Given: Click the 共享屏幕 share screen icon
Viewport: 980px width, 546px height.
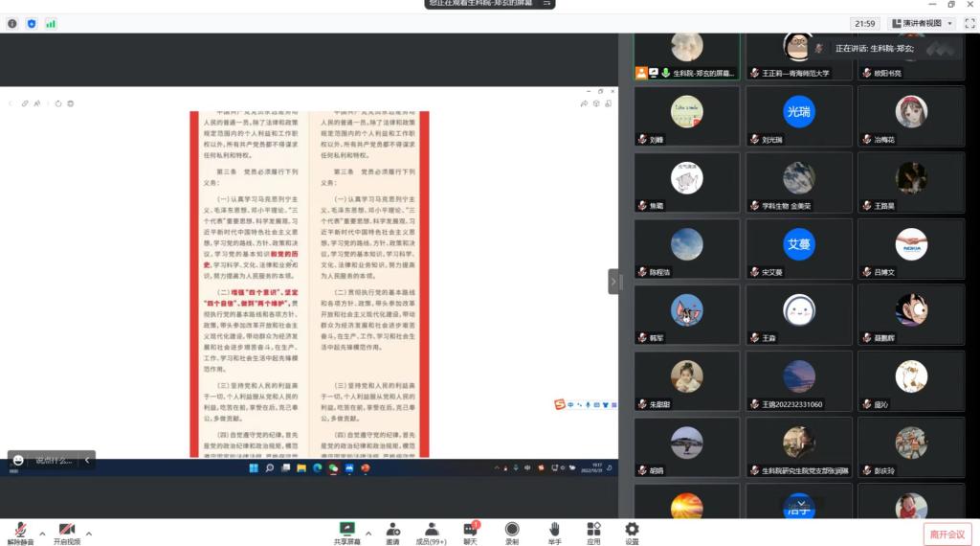Looking at the screenshot, I should (346, 530).
